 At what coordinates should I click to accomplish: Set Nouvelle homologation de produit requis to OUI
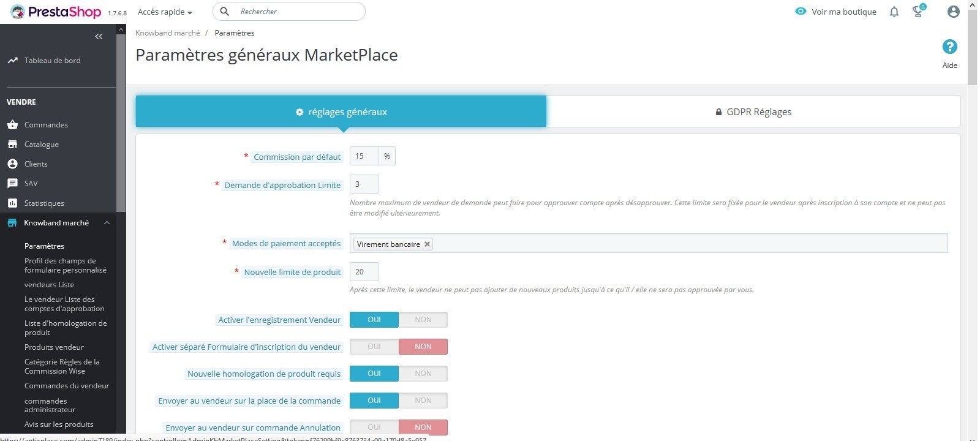click(x=374, y=374)
